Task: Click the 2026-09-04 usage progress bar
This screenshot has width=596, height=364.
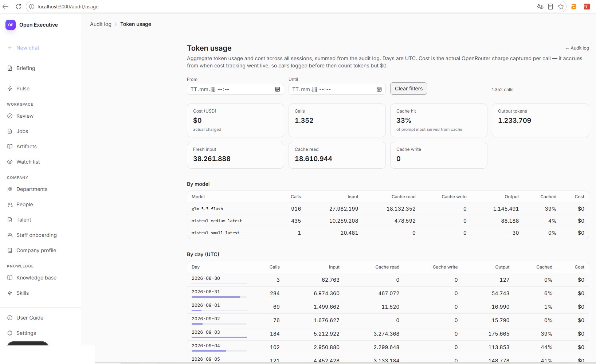Action: [x=219, y=351]
